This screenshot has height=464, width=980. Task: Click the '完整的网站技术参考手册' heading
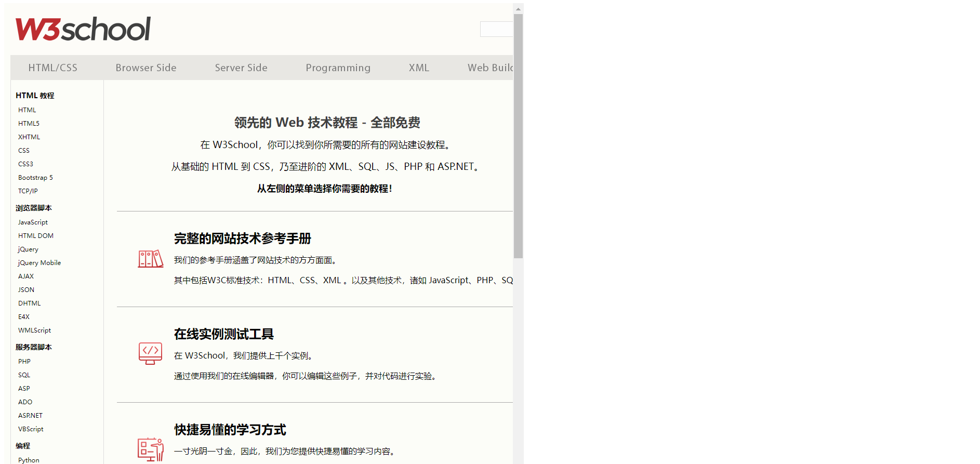[243, 238]
